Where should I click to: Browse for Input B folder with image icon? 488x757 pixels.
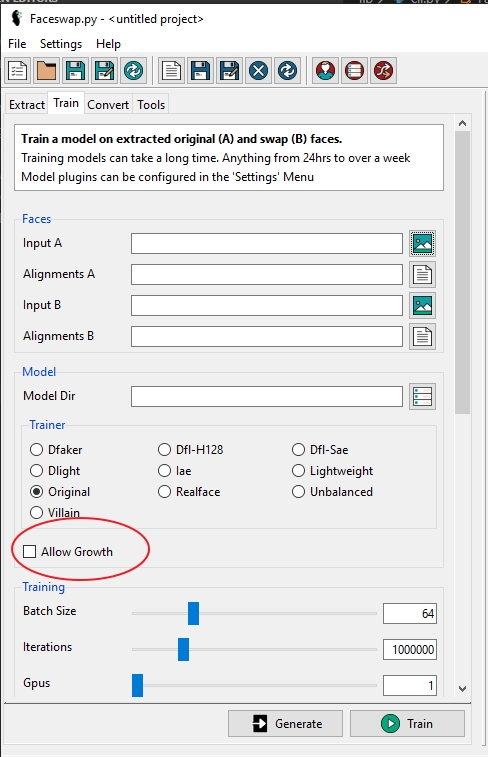[x=422, y=305]
